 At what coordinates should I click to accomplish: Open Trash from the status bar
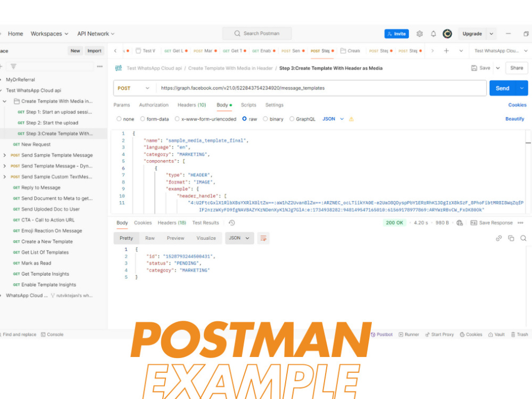[x=519, y=335]
